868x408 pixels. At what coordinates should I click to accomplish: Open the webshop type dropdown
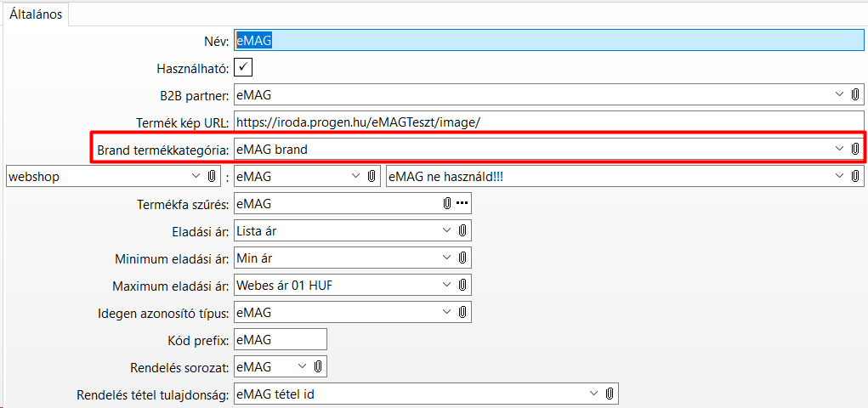pyautogui.click(x=196, y=177)
